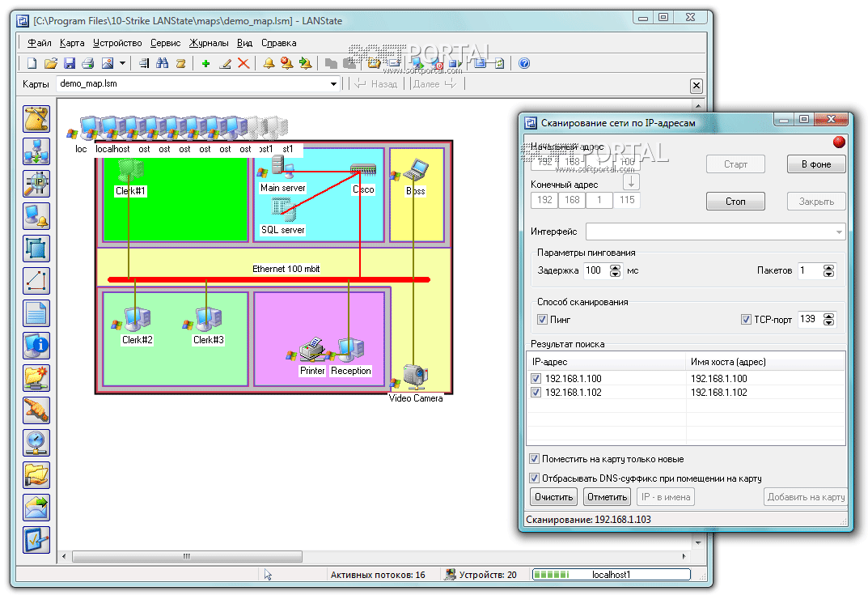
Task: Click the binoculars search icon
Action: click(x=163, y=63)
